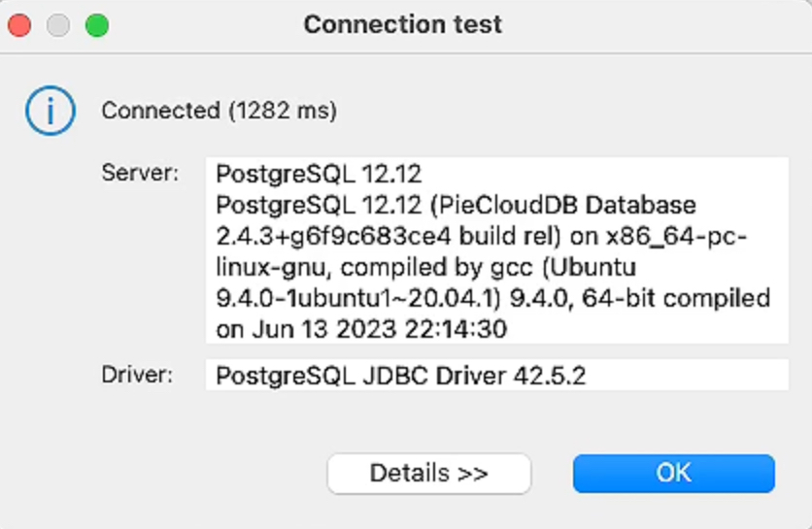812x529 pixels.
Task: Click the first line PostgreSQL 12.12 in server box
Action: pyautogui.click(x=319, y=174)
